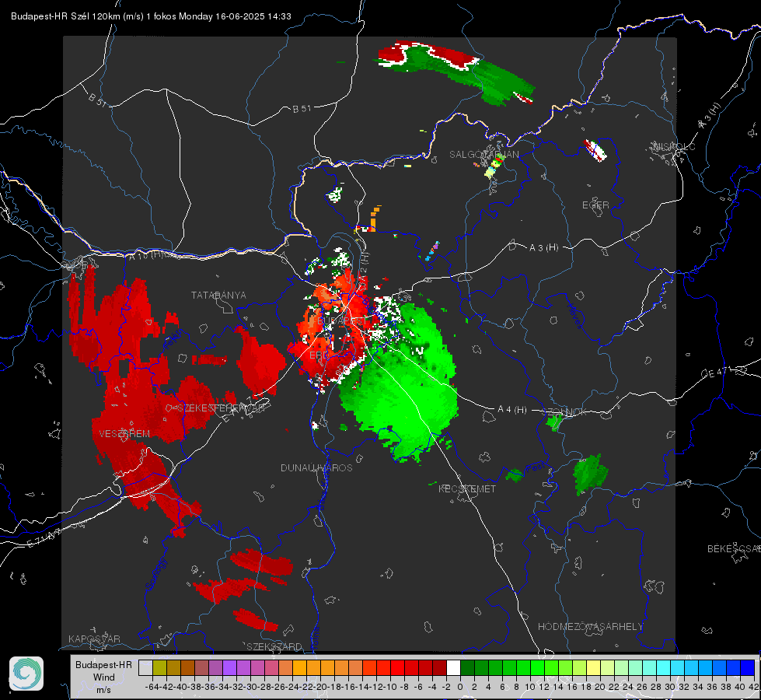Click the legend value label '-64'
The width and height of the screenshot is (761, 700).
coord(152,687)
